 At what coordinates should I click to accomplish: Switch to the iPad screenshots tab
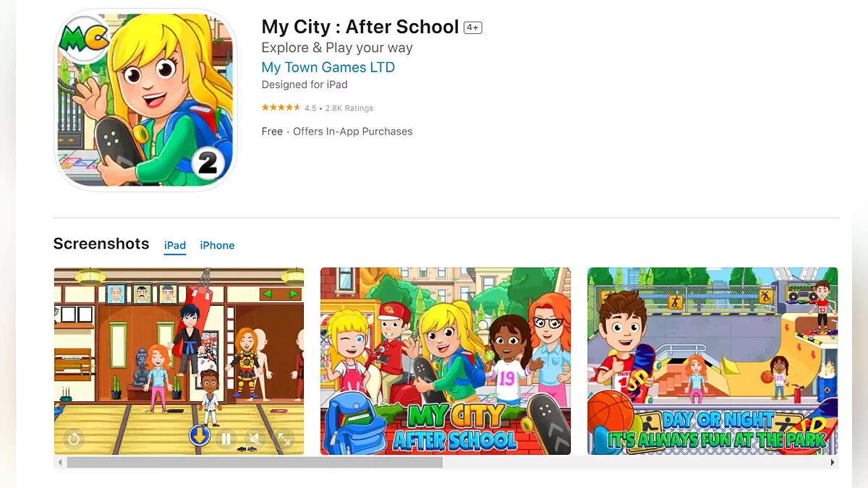[175, 245]
